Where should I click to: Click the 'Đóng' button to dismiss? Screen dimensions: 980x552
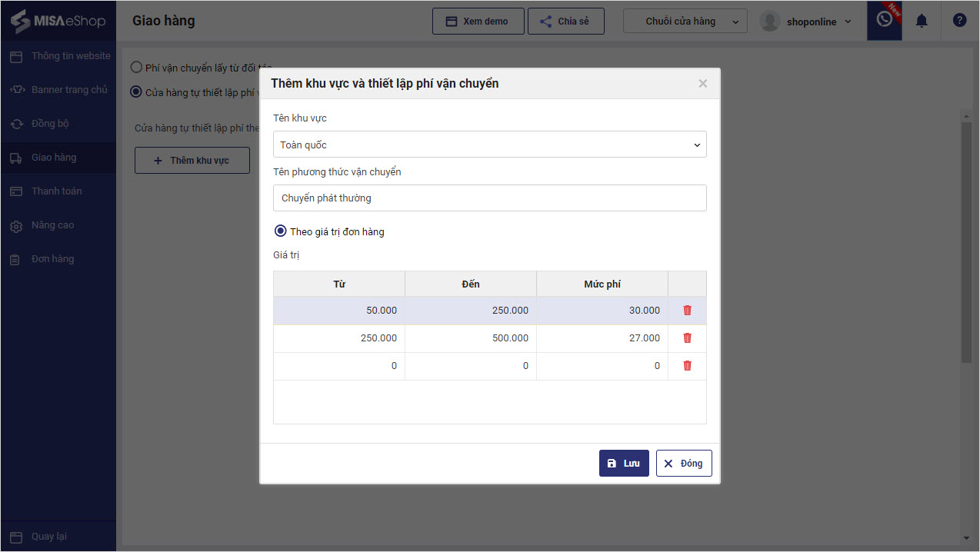(684, 464)
